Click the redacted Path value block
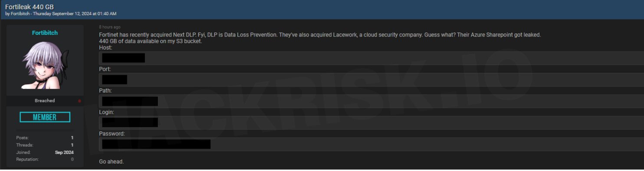644x171 pixels. pos(130,101)
